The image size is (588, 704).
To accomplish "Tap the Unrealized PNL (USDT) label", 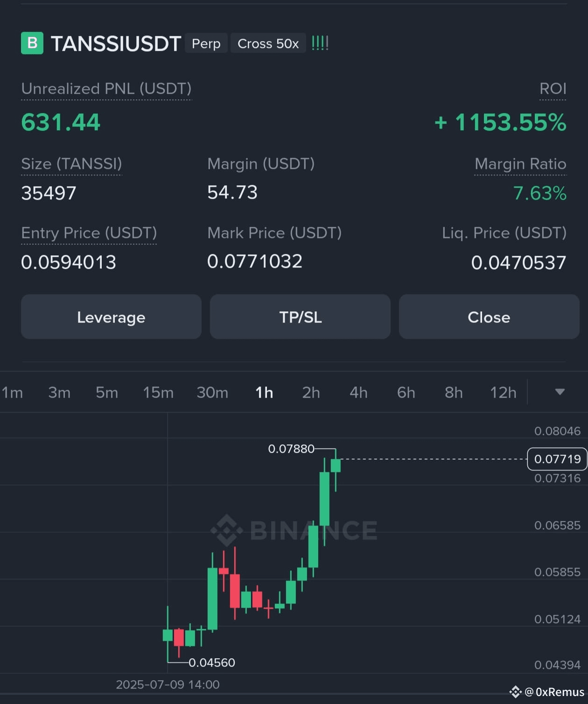I will tap(106, 89).
